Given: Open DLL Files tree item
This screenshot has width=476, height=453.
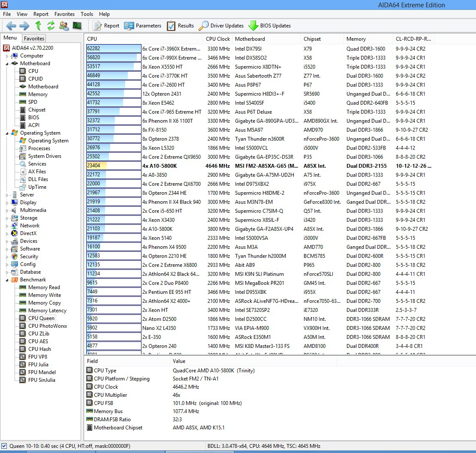Looking at the screenshot, I should pyautogui.click(x=38, y=179).
